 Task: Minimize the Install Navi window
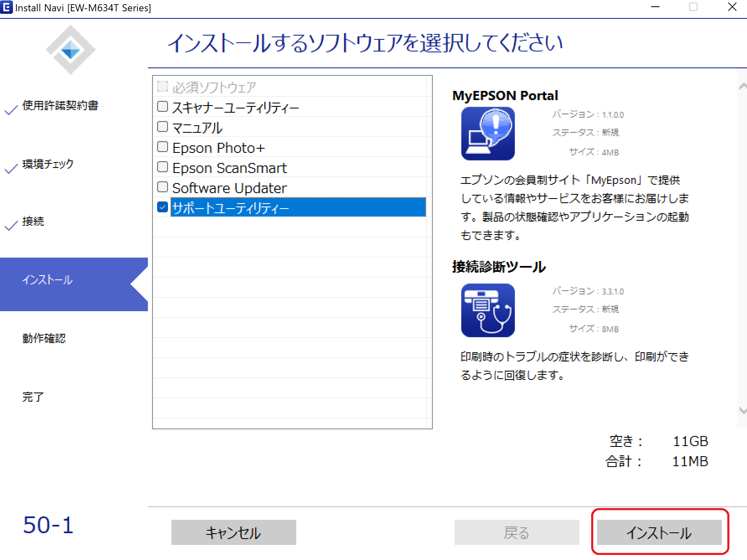point(655,7)
